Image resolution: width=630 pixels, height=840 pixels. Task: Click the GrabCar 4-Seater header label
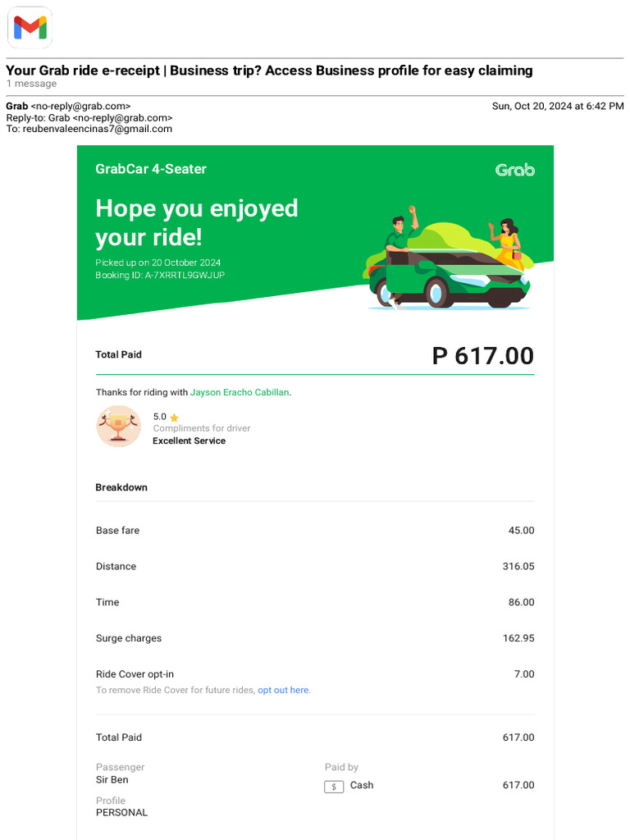tap(151, 169)
